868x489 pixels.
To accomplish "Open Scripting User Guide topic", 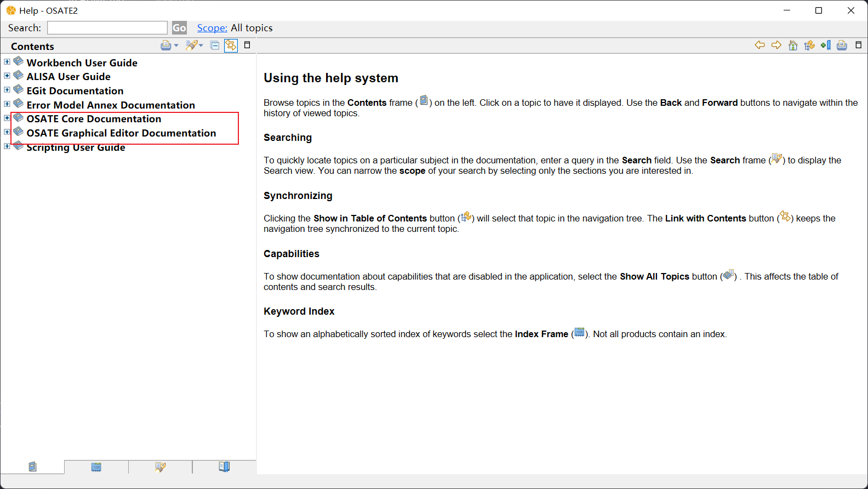I will (x=76, y=147).
